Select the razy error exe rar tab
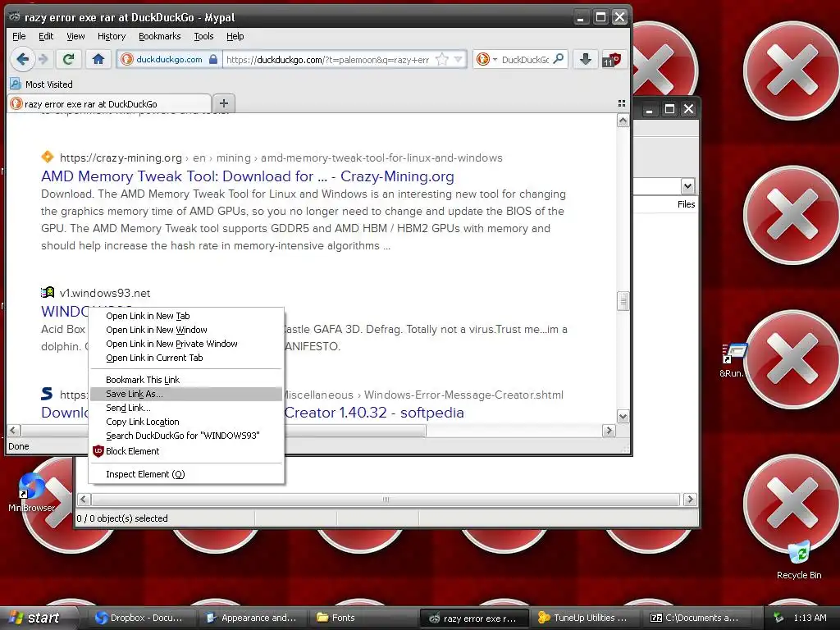The height and width of the screenshot is (630, 840). coord(109,104)
